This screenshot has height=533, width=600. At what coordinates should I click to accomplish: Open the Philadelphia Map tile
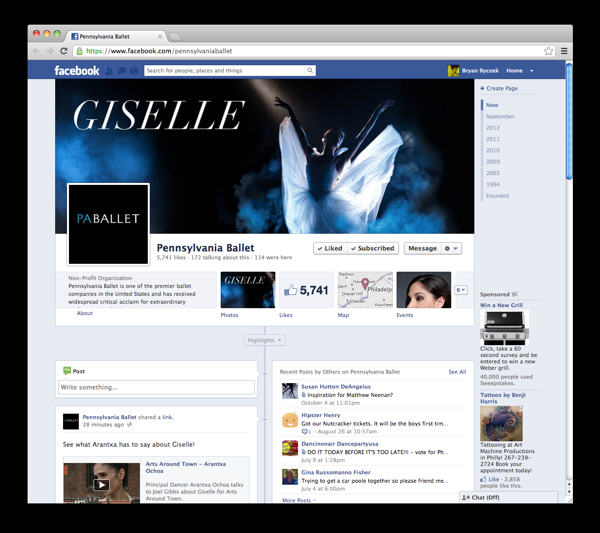tap(365, 290)
